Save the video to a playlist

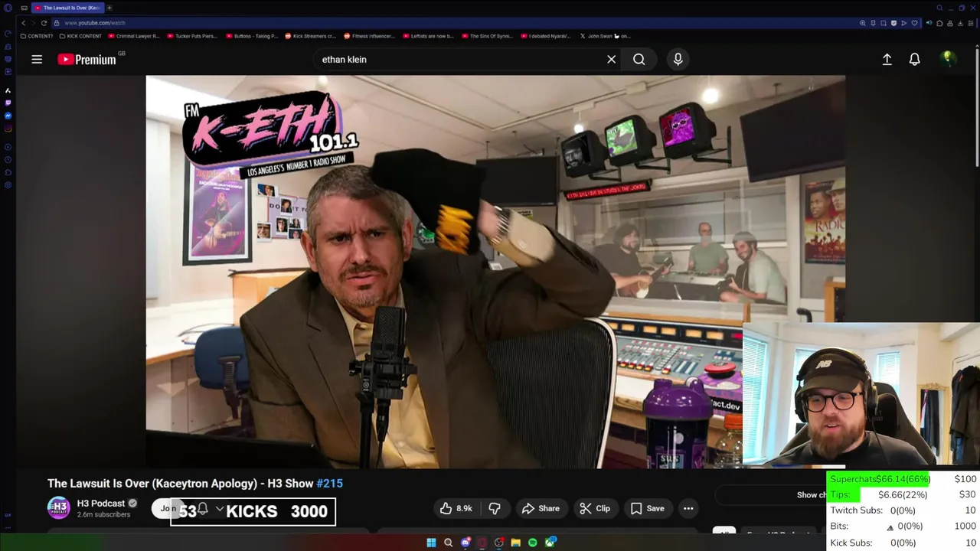[647, 508]
